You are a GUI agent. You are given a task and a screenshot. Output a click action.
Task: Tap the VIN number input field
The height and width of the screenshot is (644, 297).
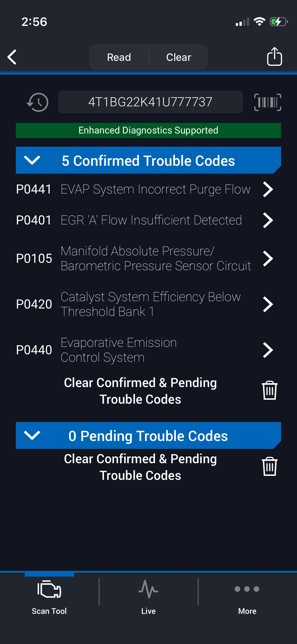point(150,102)
